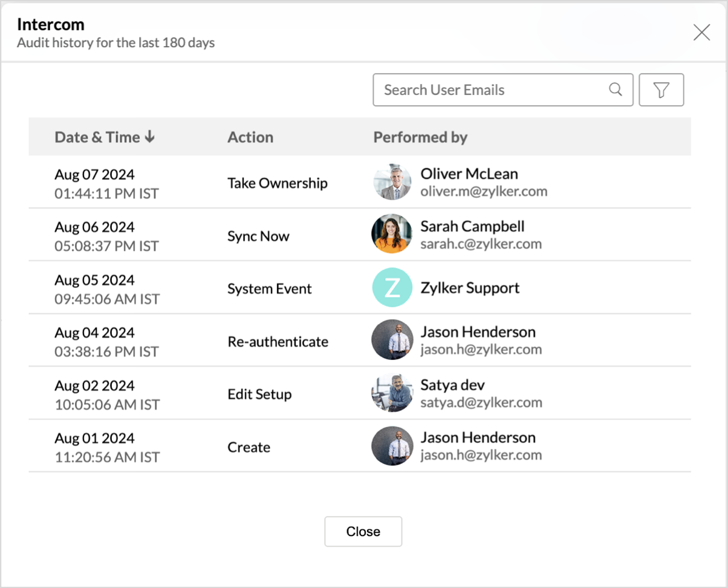Select the Take Ownership action entry
Viewport: 728px width, 588px height.
(278, 183)
